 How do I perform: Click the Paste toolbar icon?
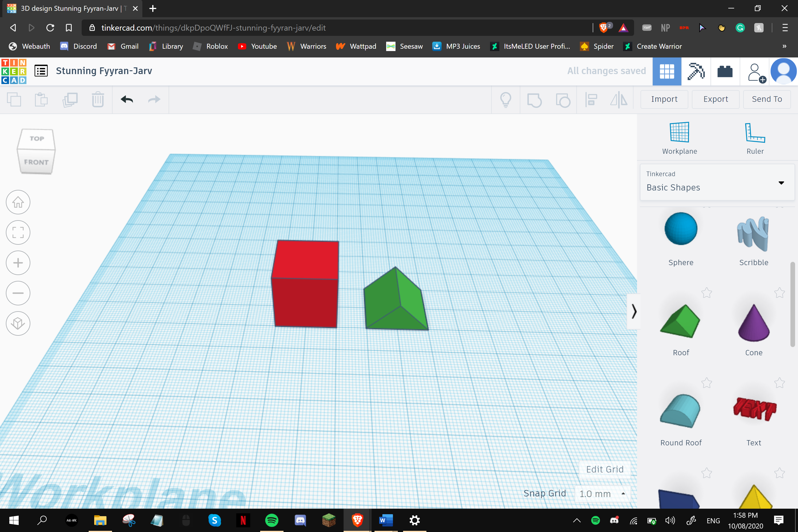[x=41, y=99]
